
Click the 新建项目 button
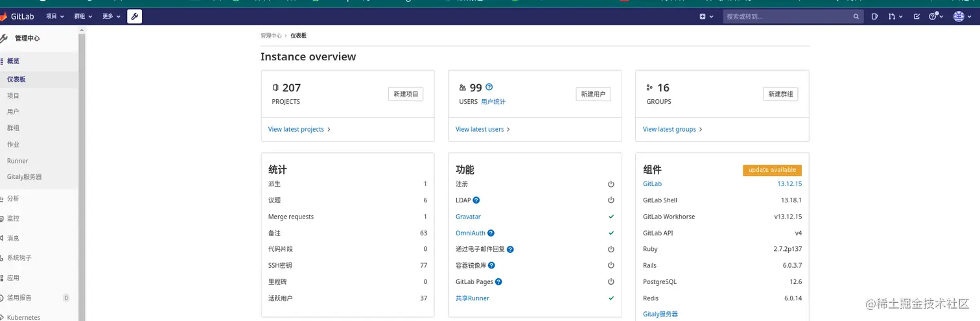pos(406,94)
